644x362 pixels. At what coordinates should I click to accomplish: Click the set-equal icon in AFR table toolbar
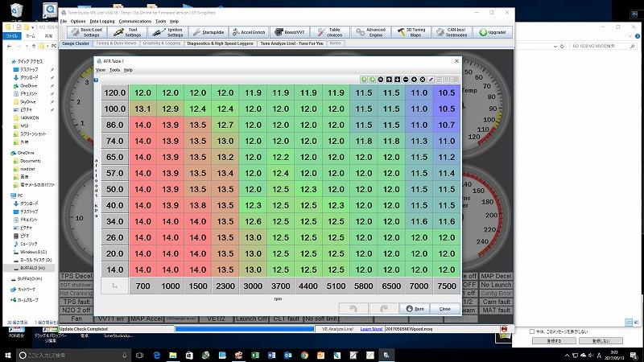(x=381, y=79)
